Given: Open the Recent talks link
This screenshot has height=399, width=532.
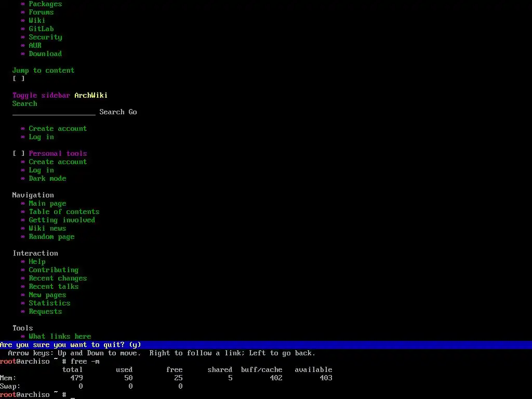Looking at the screenshot, I should [x=54, y=287].
